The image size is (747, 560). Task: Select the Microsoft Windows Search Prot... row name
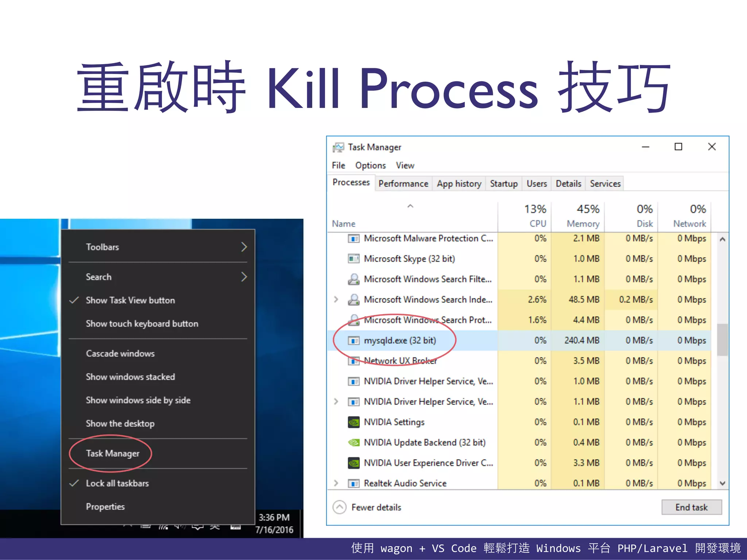[428, 320]
